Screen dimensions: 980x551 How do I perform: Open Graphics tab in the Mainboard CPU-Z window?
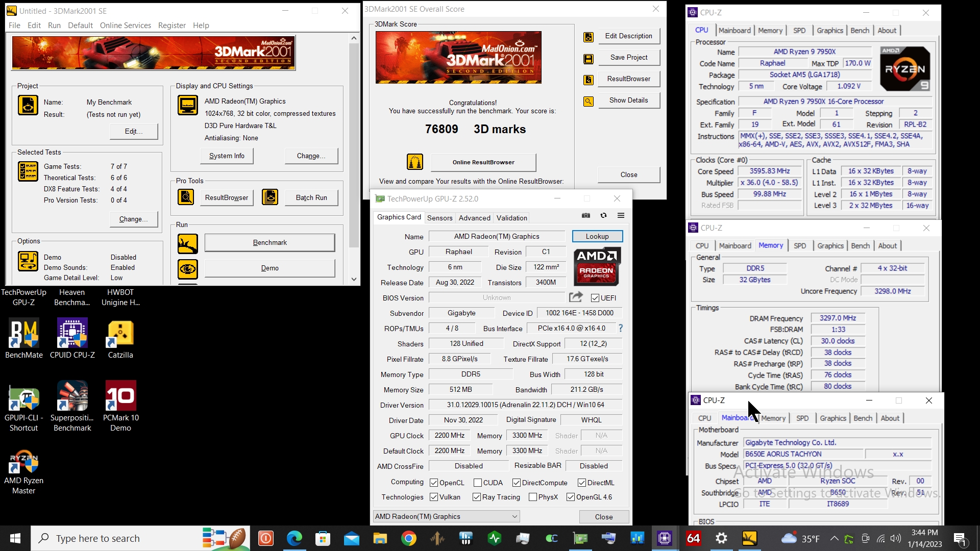(x=833, y=418)
